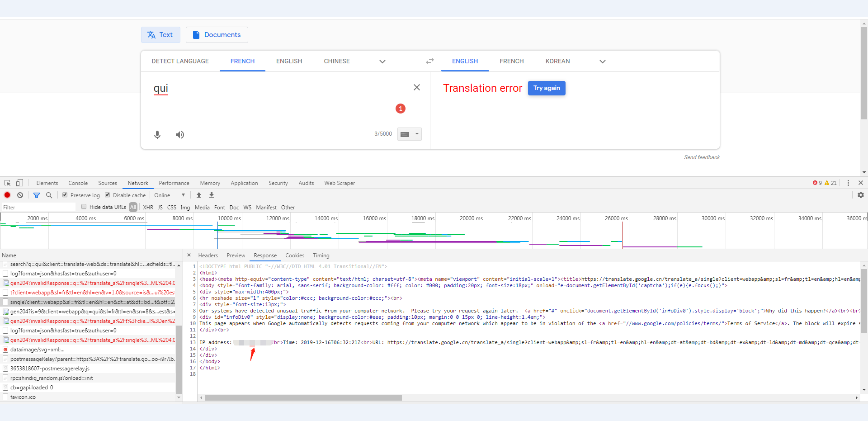The width and height of the screenshot is (868, 421).
Task: Swap languages with the arrows icon
Action: pyautogui.click(x=430, y=61)
